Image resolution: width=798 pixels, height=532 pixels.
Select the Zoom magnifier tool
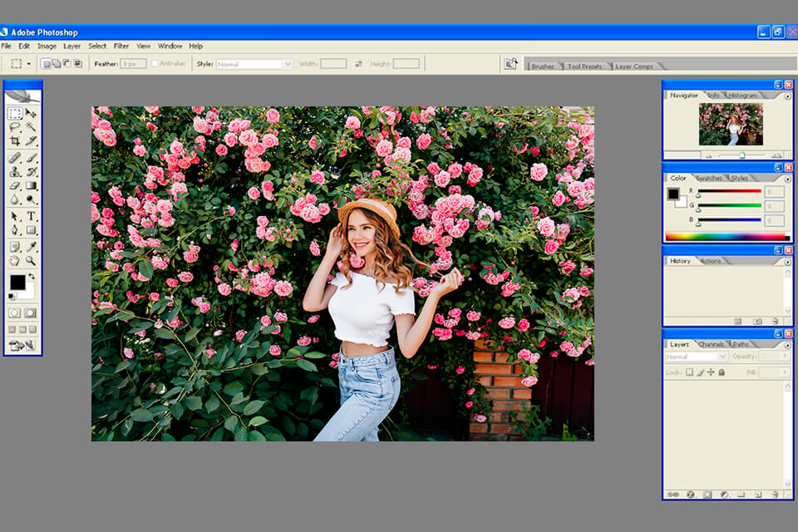click(x=32, y=260)
